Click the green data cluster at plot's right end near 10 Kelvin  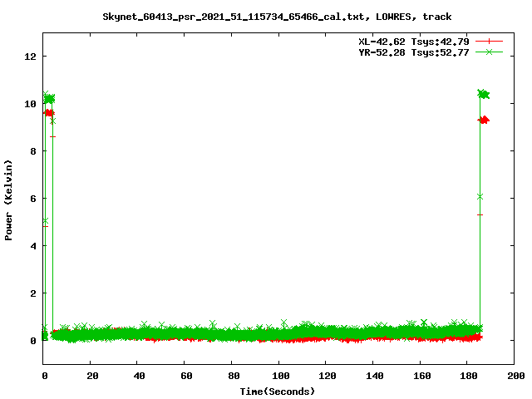(483, 94)
